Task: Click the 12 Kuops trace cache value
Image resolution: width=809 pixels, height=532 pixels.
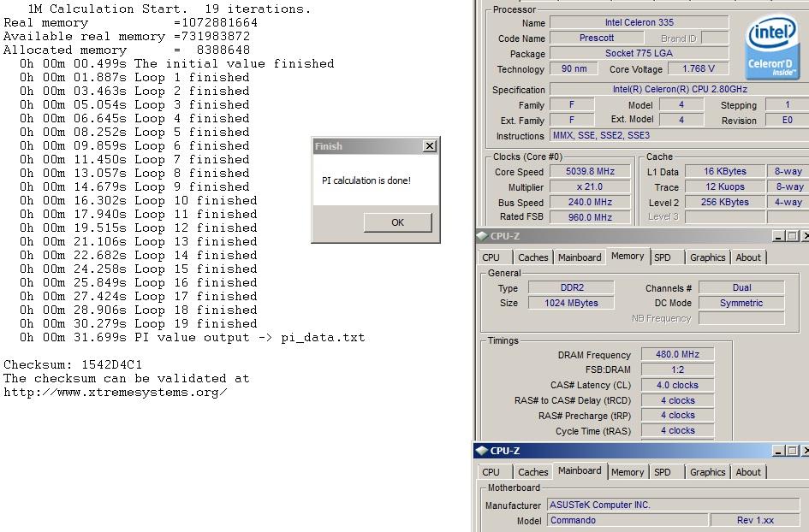Action: [725, 186]
